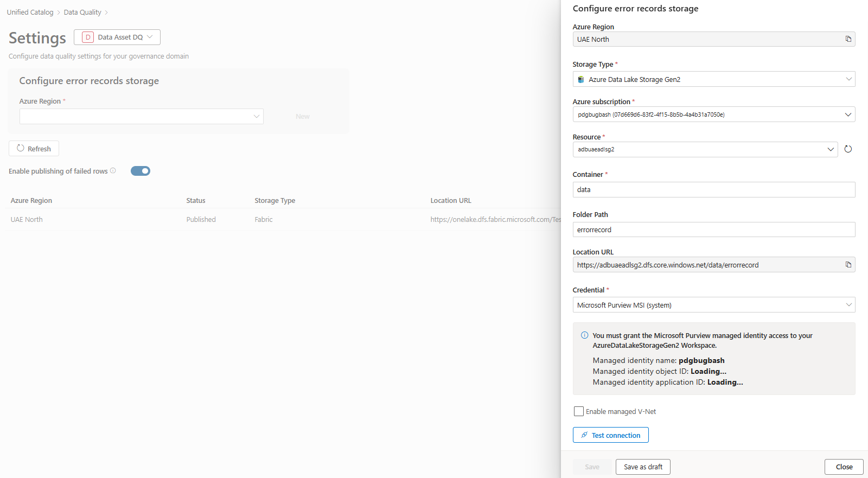This screenshot has height=478, width=868.
Task: Click the info icon beside failed rows label
Action: click(x=113, y=170)
